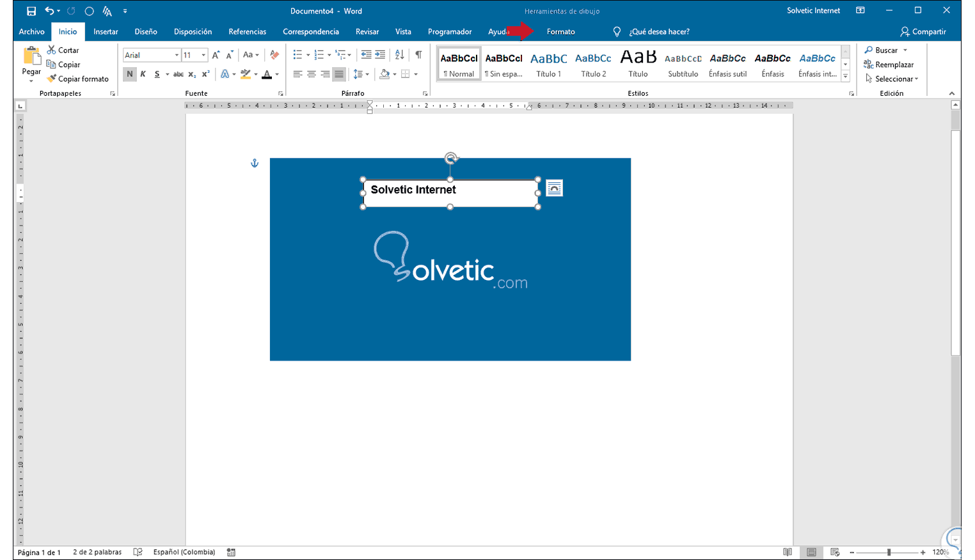Open the Archivo menu
Viewport: 975px width, 560px height.
pos(31,31)
